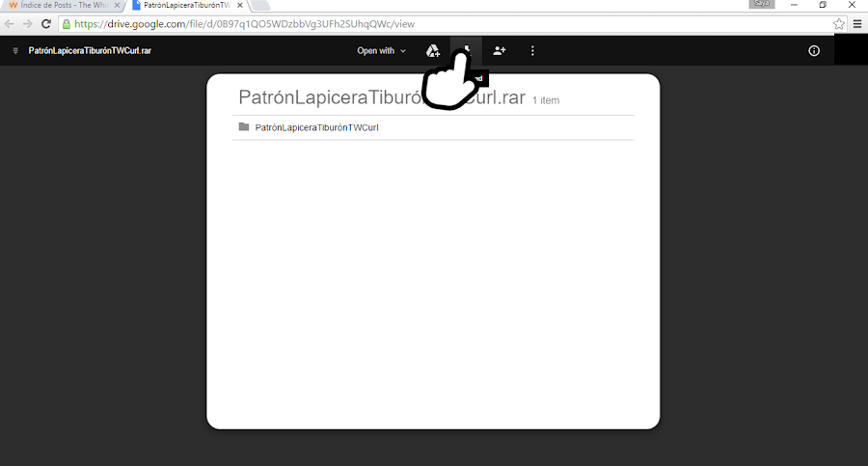Click the Share person-plus icon

coord(500,51)
